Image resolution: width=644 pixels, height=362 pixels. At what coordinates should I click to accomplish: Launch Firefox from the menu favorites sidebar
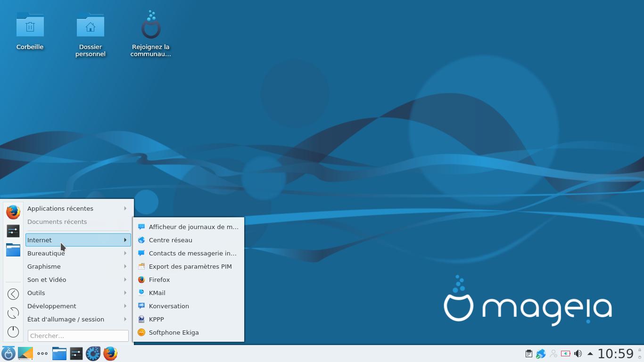pos(13,212)
